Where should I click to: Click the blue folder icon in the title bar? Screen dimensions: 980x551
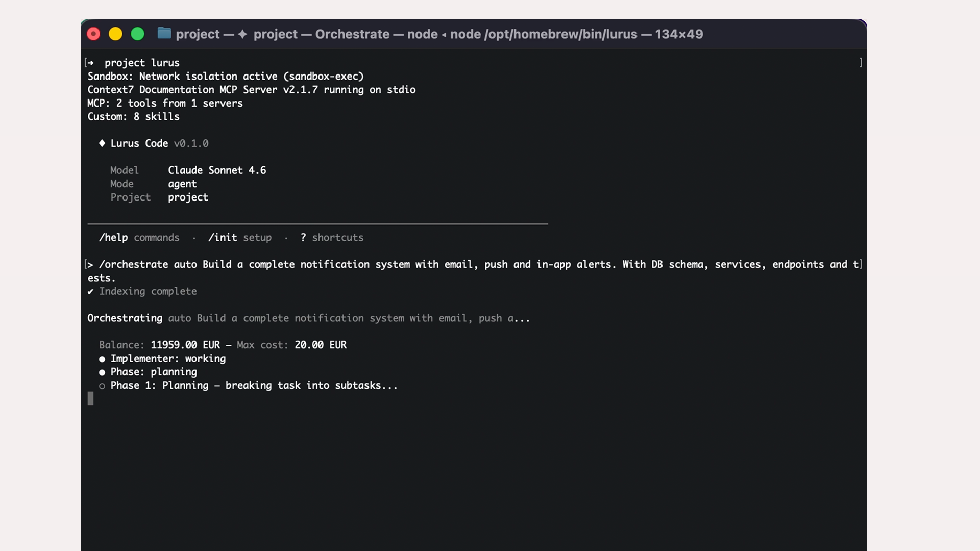tap(164, 33)
